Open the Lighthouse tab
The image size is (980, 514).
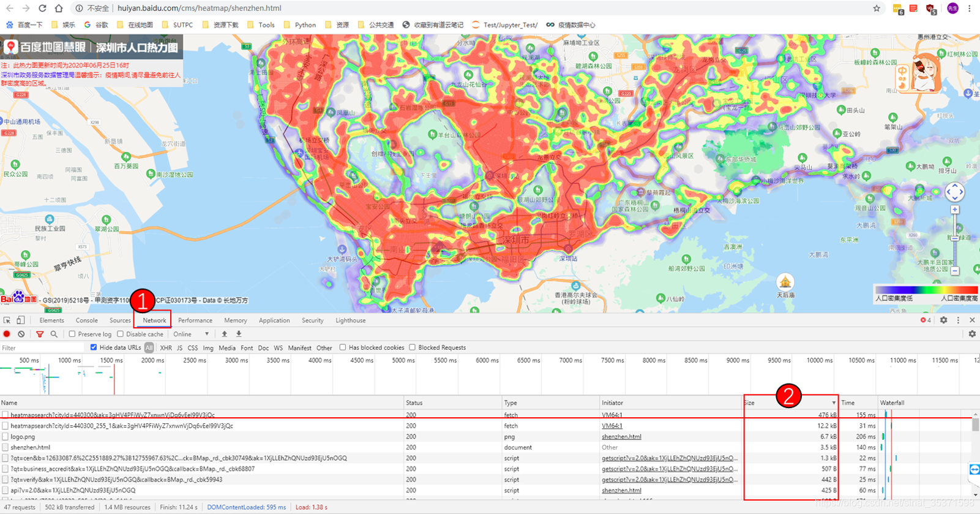[350, 320]
